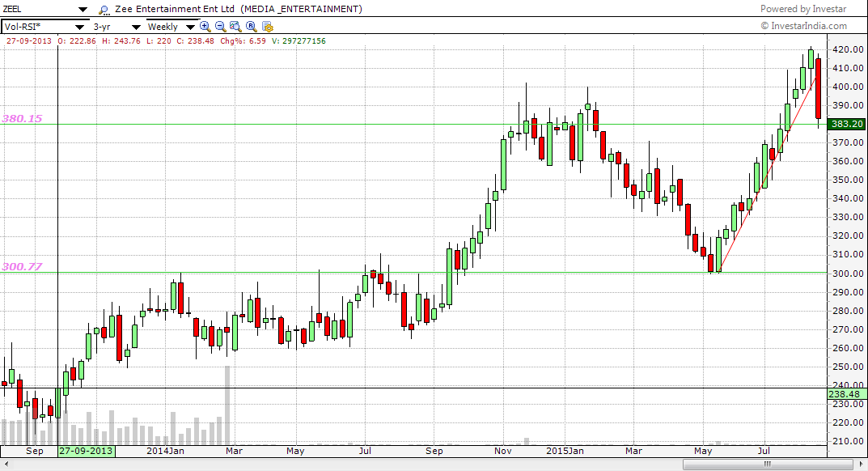Image resolution: width=868 pixels, height=471 pixels.
Task: Click the 238.48 crosshair price tag
Action: [846, 394]
